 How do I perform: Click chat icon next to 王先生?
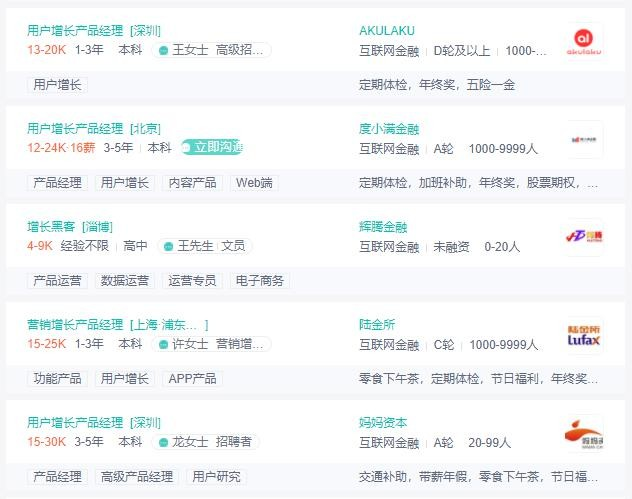pyautogui.click(x=168, y=245)
